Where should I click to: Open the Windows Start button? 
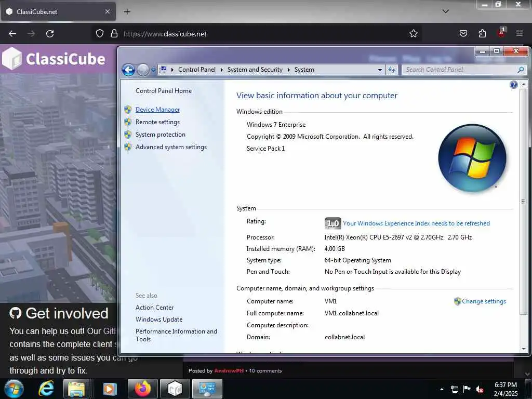14,389
